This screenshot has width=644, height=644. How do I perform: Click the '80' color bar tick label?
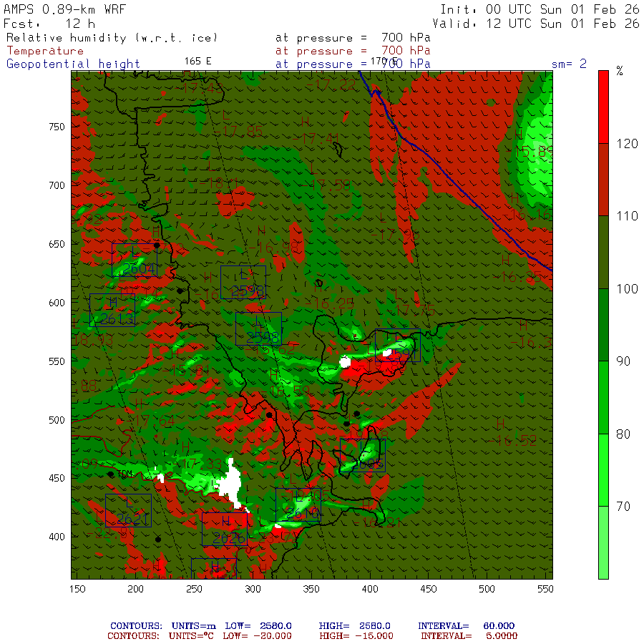pyautogui.click(x=623, y=434)
